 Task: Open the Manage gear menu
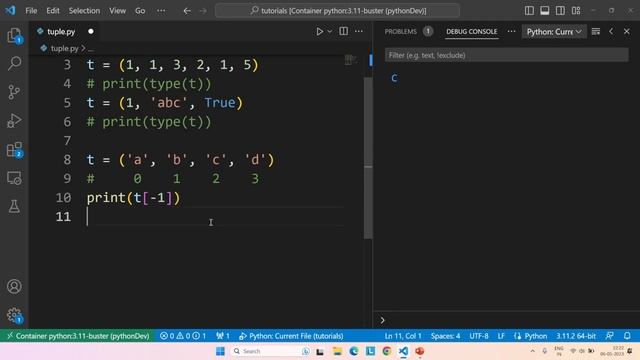[x=14, y=315]
